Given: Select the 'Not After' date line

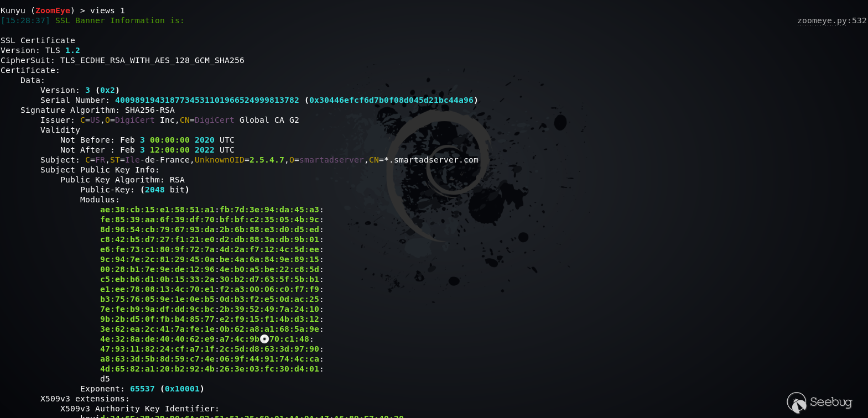Looking at the screenshot, I should pyautogui.click(x=147, y=150).
